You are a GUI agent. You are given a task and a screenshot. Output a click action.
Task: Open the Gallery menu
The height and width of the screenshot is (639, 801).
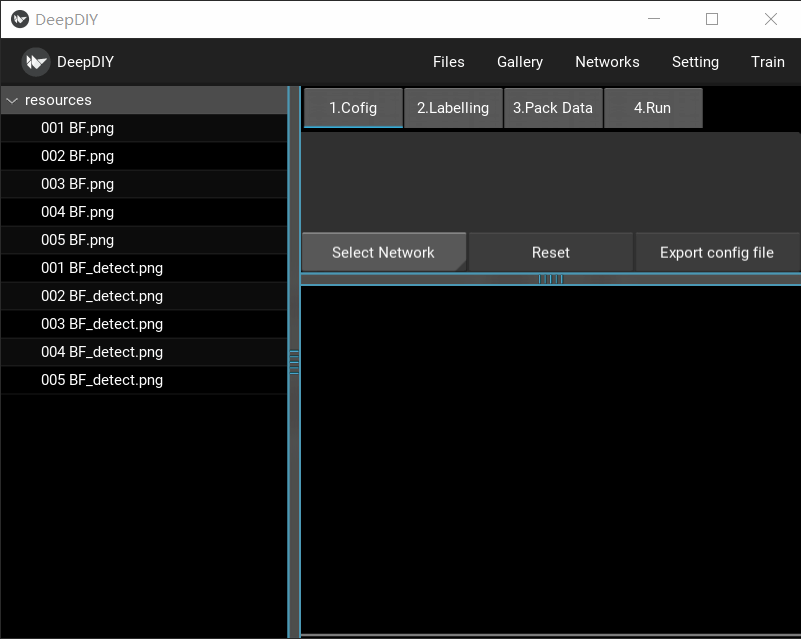tap(520, 62)
